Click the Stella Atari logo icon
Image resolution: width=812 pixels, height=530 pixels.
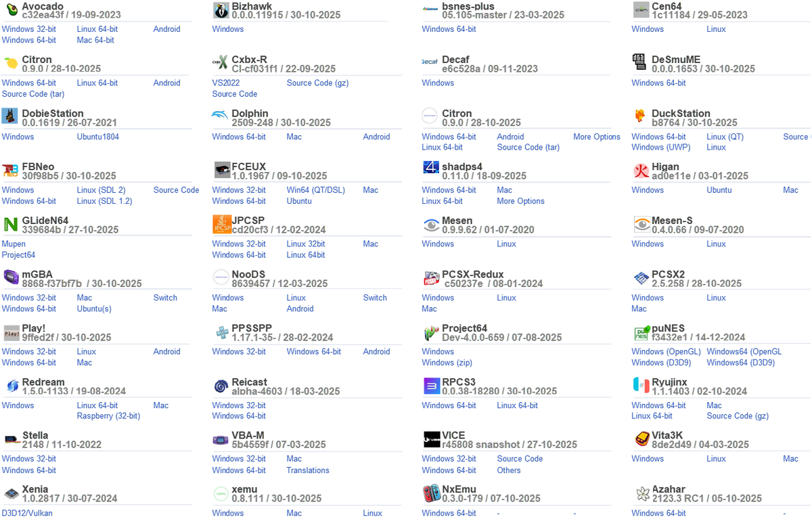(x=9, y=439)
